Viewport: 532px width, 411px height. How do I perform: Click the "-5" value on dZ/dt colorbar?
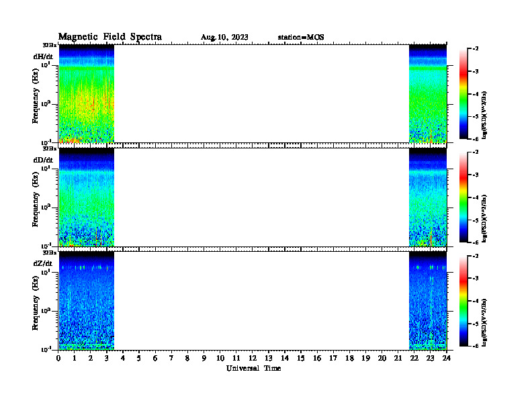pos(476,324)
